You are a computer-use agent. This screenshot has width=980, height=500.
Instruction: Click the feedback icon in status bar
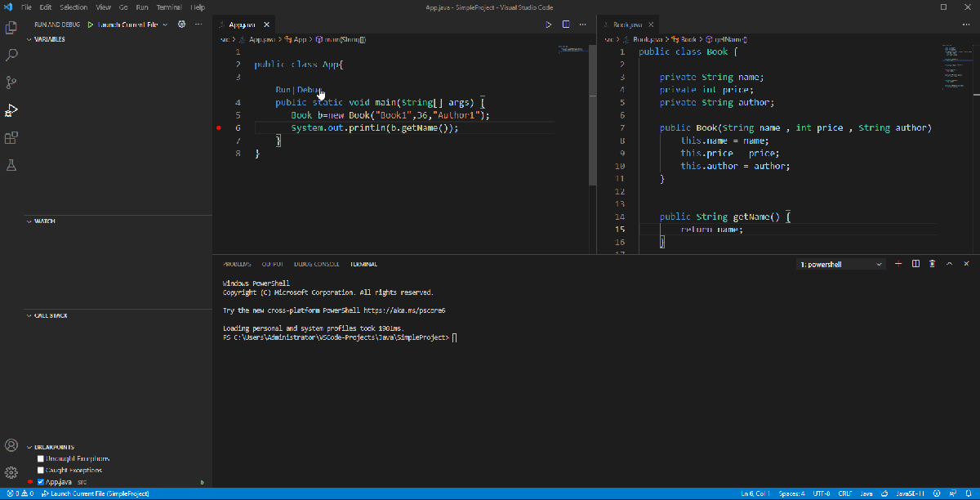pyautogui.click(x=953, y=494)
